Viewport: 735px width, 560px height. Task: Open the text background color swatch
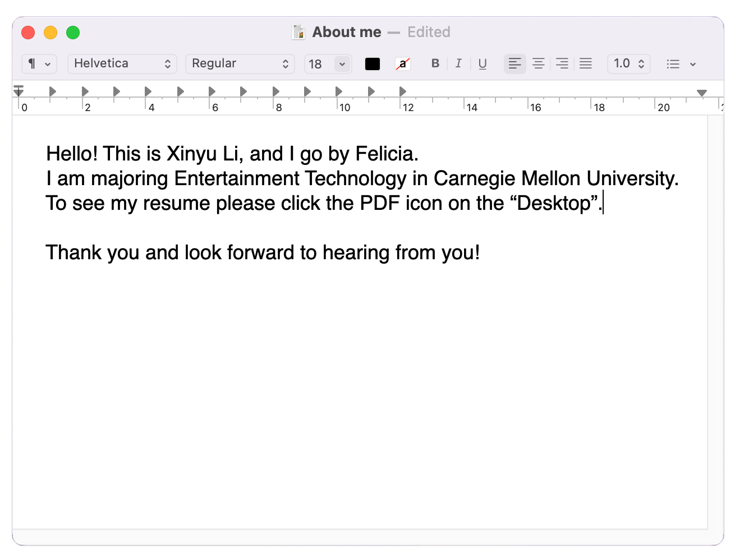[x=403, y=64]
